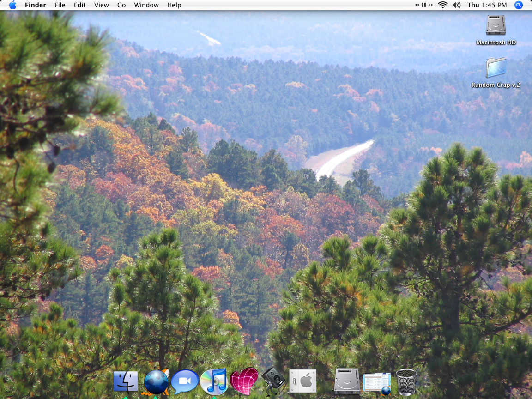Open the Edit menu

click(x=80, y=5)
